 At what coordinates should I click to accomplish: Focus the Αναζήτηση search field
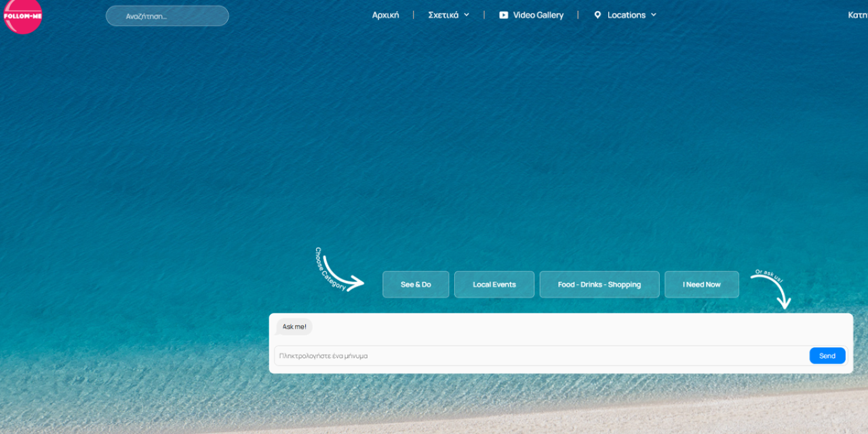(167, 16)
